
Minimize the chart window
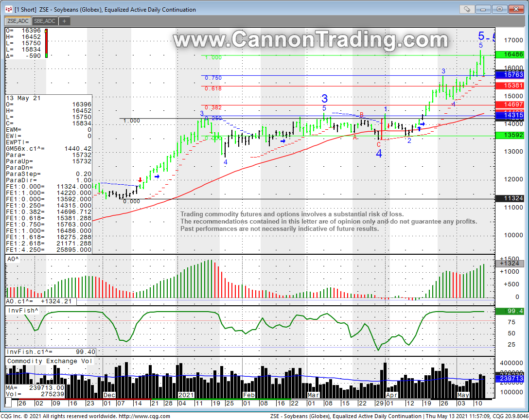pyautogui.click(x=483, y=9)
